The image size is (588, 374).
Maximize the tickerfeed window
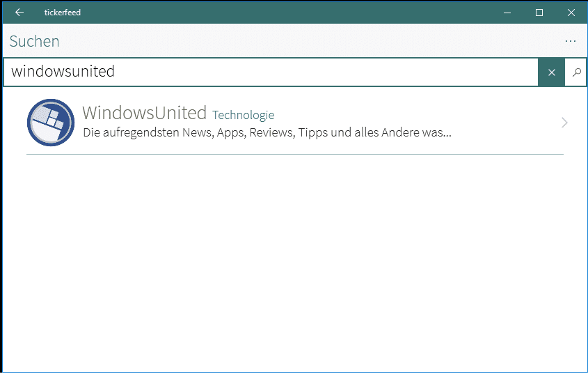coord(539,13)
